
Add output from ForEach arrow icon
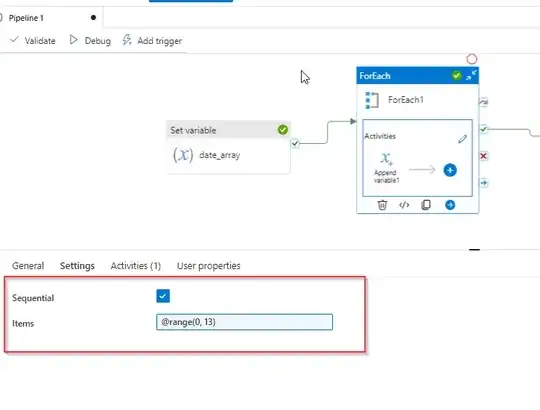coord(450,205)
